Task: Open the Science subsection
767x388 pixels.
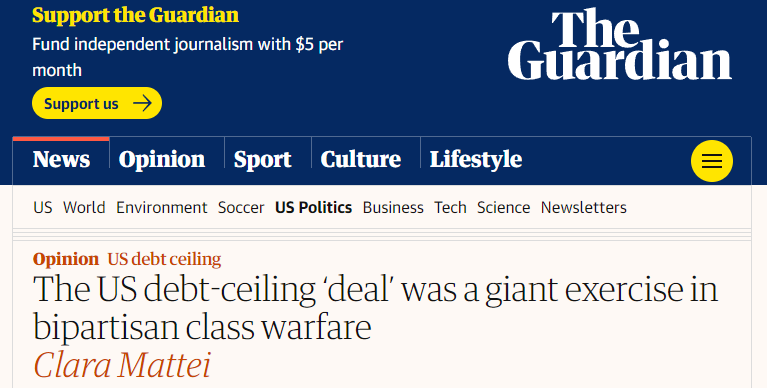Action: [504, 207]
